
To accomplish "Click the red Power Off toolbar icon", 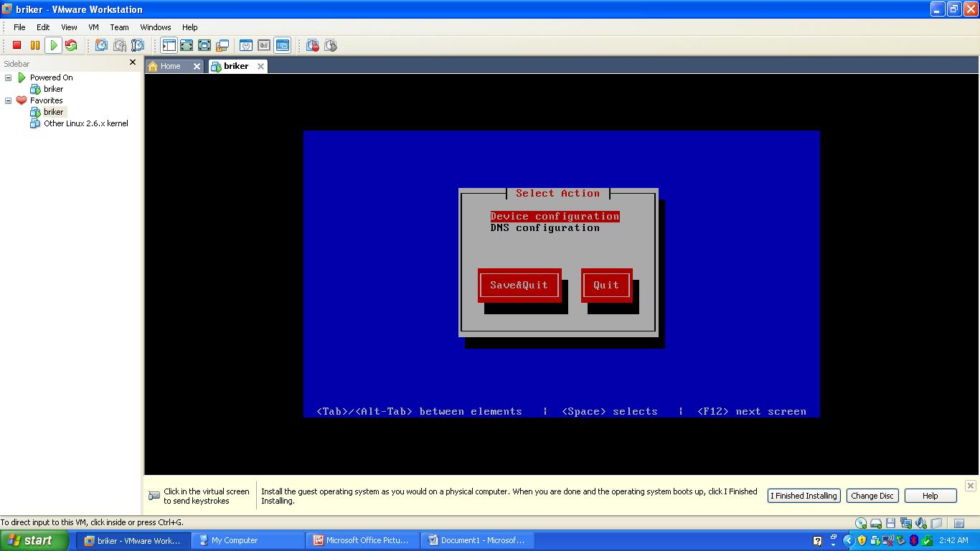I will click(17, 45).
